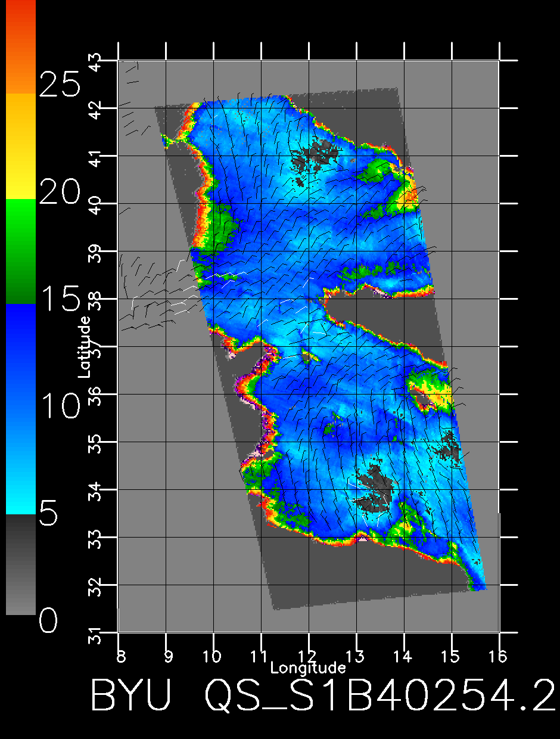The image size is (560, 739).
Task: Click longitude tick label 13
Action: (x=356, y=656)
